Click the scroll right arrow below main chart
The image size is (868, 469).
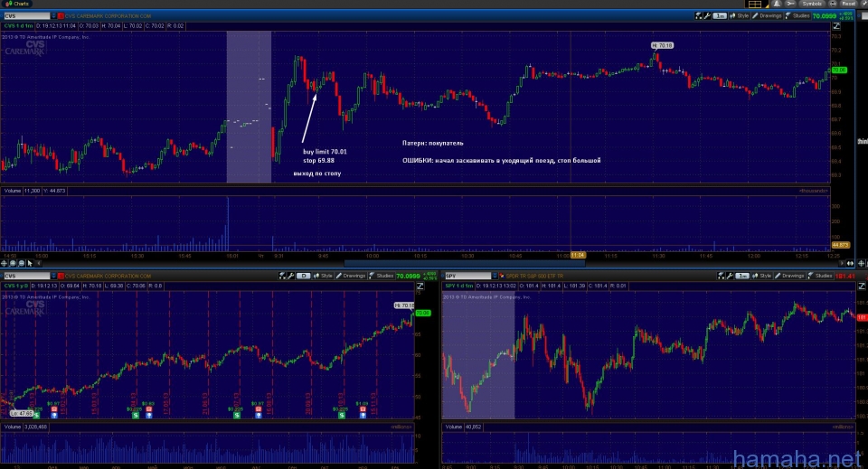coord(842,263)
